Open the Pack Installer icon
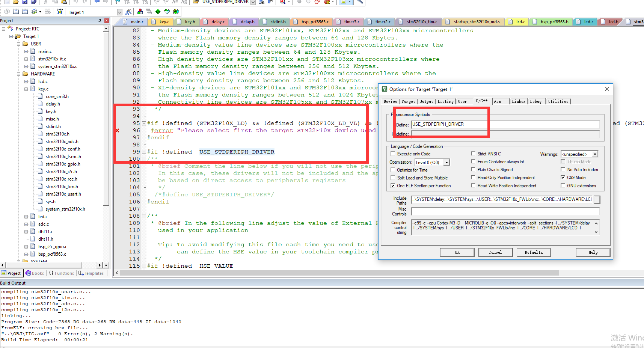This screenshot has width=644, height=348. 176,12
